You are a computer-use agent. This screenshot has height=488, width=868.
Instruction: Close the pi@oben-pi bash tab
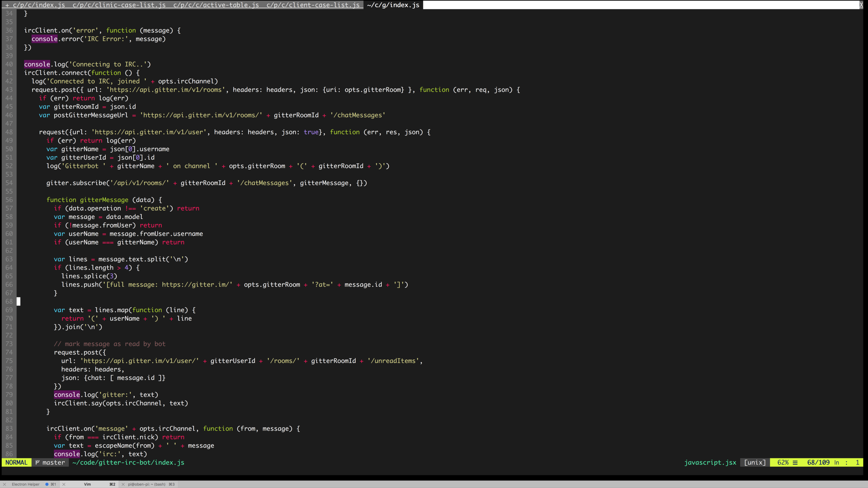[123, 484]
